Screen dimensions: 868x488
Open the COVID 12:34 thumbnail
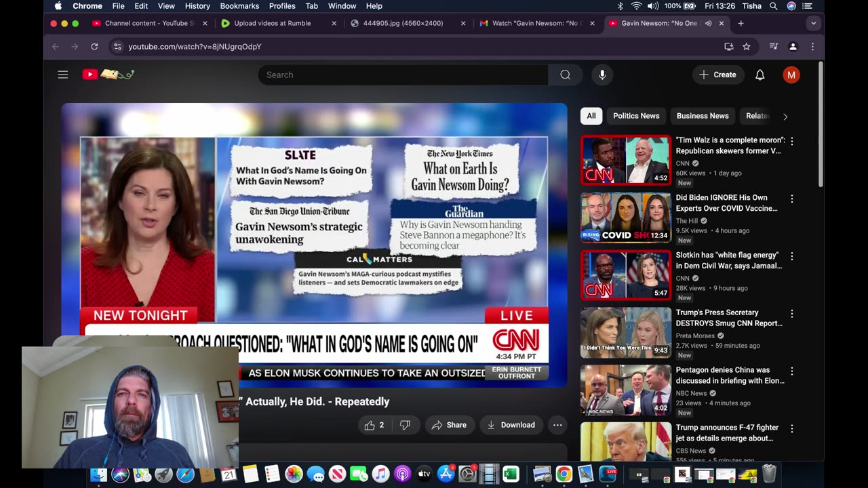coord(626,218)
